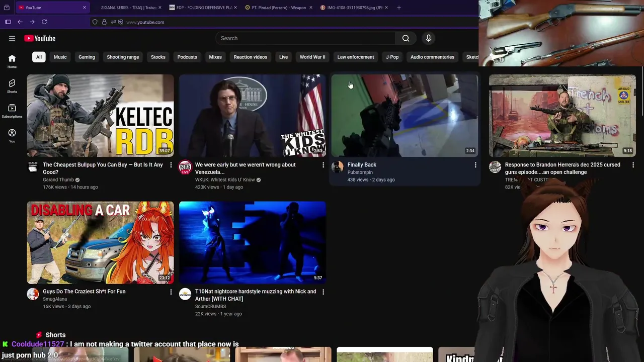644x362 pixels.
Task: Select the Mixes filter chip
Action: (215, 57)
